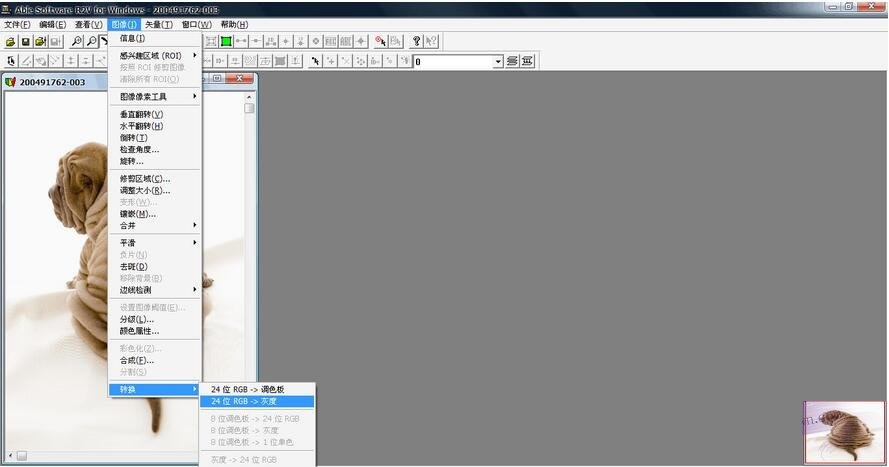Click the horizontal scrollbar left arrow
The height and width of the screenshot is (467, 889).
(x=10, y=456)
